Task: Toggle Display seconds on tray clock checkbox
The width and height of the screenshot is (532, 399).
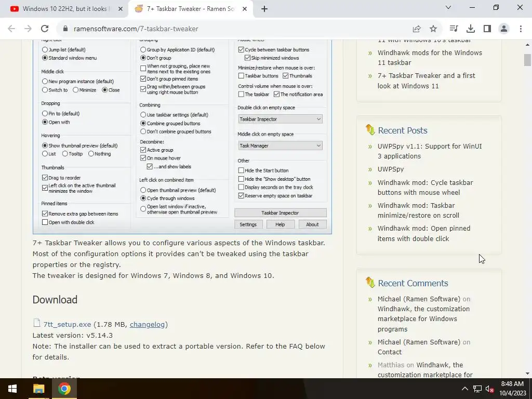Action: [241, 187]
